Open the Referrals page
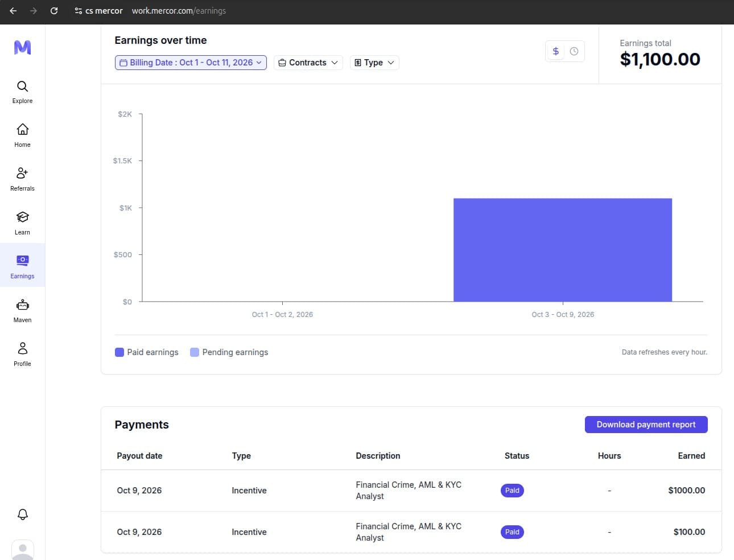The image size is (734, 560). click(22, 179)
